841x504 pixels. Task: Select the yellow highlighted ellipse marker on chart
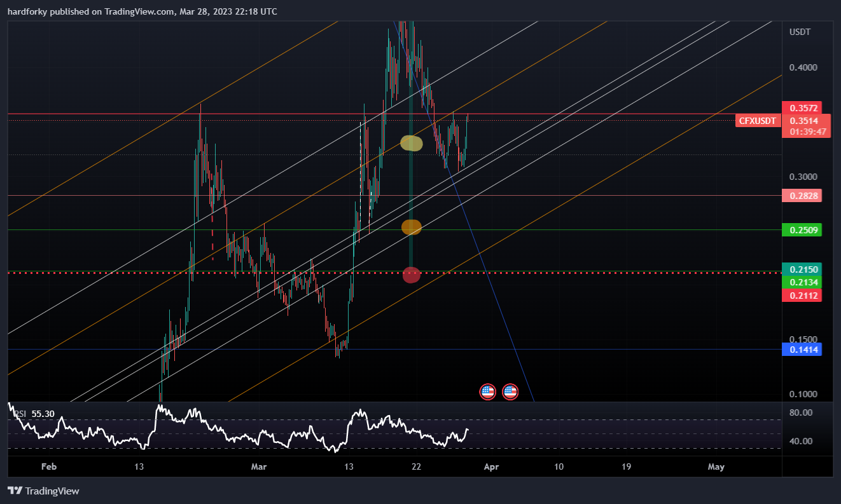click(x=412, y=143)
